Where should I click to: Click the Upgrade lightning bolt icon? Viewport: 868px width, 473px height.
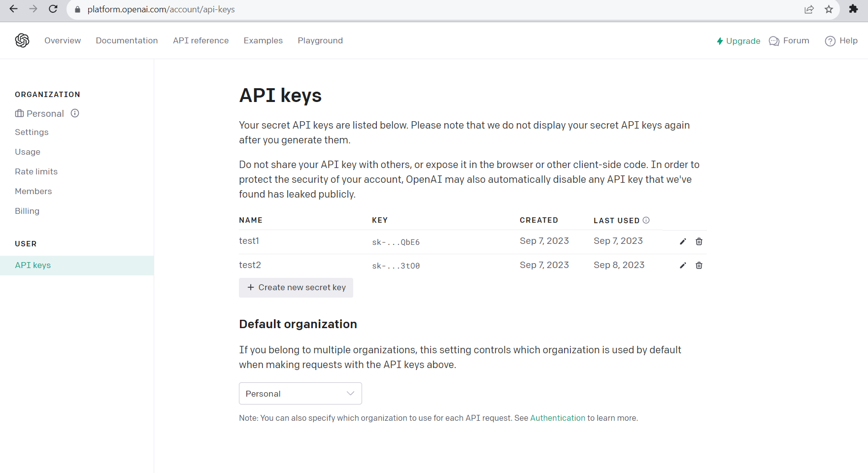pos(720,41)
